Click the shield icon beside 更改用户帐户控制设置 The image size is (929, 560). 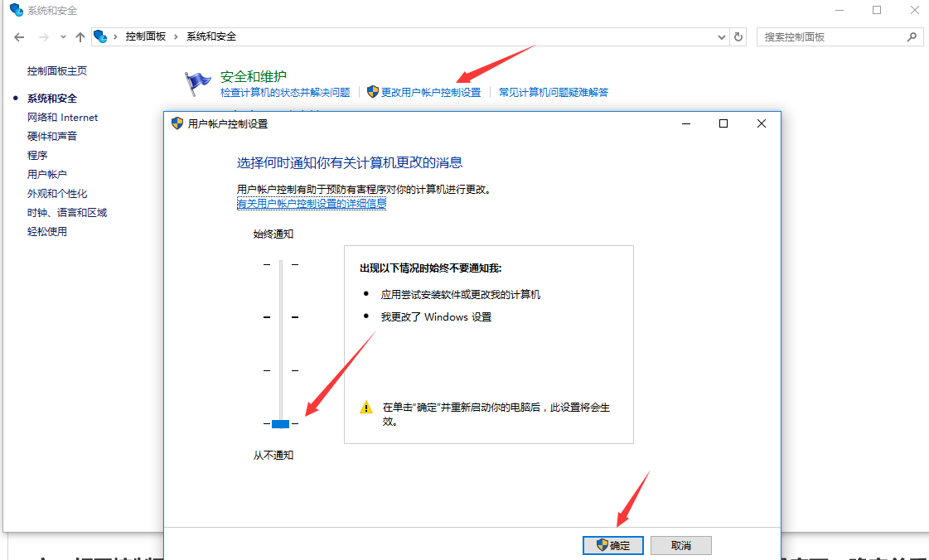(373, 92)
